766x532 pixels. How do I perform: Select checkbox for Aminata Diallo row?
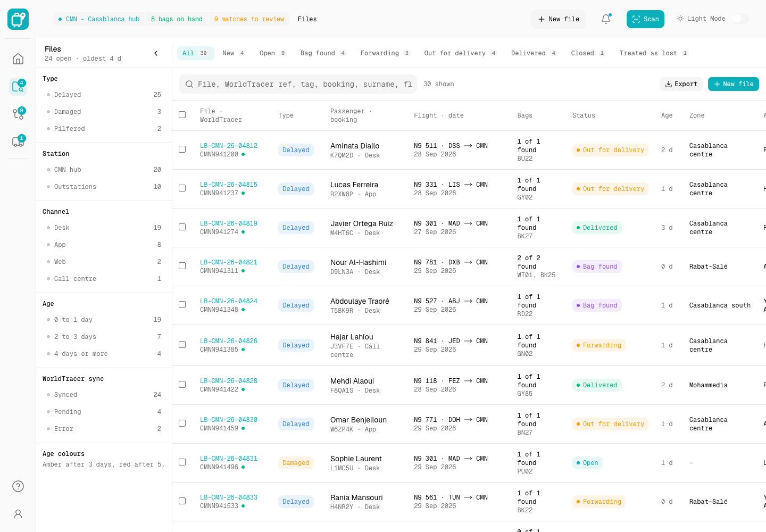pos(182,149)
